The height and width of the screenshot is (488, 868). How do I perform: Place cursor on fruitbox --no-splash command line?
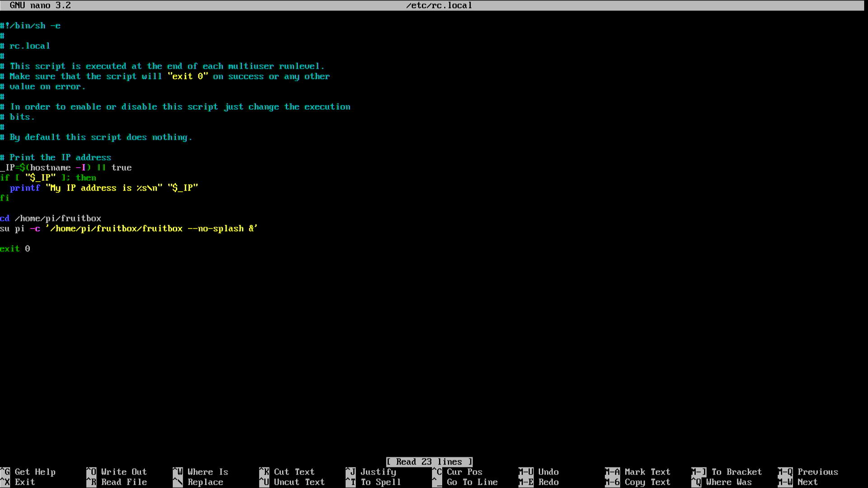129,229
